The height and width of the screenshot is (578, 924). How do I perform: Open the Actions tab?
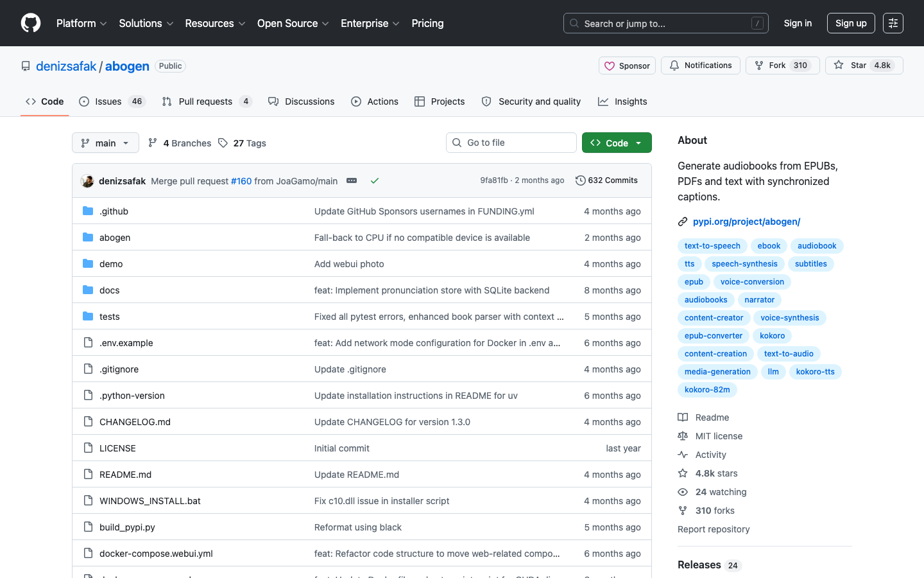tap(375, 101)
